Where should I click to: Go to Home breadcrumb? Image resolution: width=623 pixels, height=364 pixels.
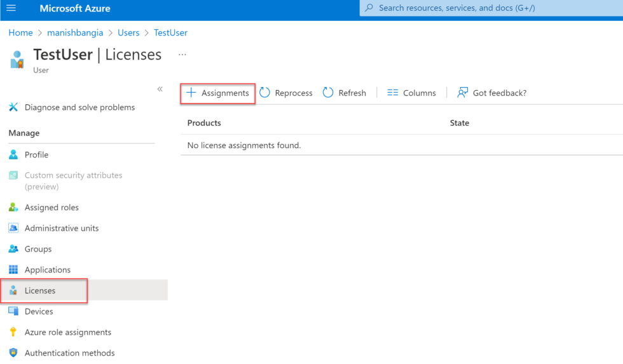click(x=20, y=32)
